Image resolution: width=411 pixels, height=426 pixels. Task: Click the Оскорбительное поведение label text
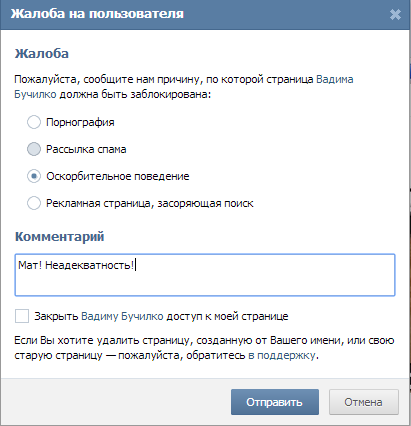click(x=118, y=176)
